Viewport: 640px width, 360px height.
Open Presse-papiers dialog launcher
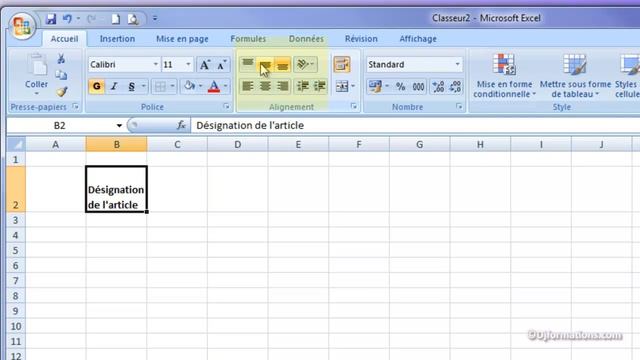pyautogui.click(x=75, y=107)
